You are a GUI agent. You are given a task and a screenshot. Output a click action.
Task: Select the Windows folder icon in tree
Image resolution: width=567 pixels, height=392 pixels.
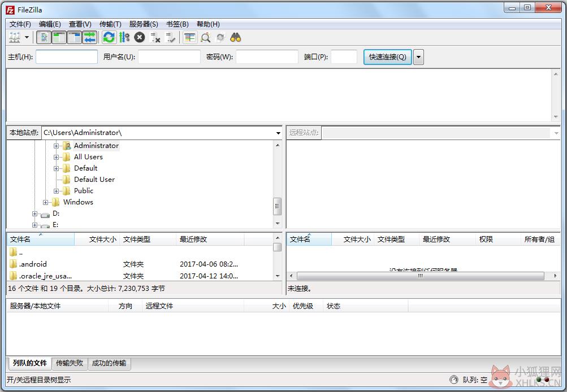coord(56,202)
